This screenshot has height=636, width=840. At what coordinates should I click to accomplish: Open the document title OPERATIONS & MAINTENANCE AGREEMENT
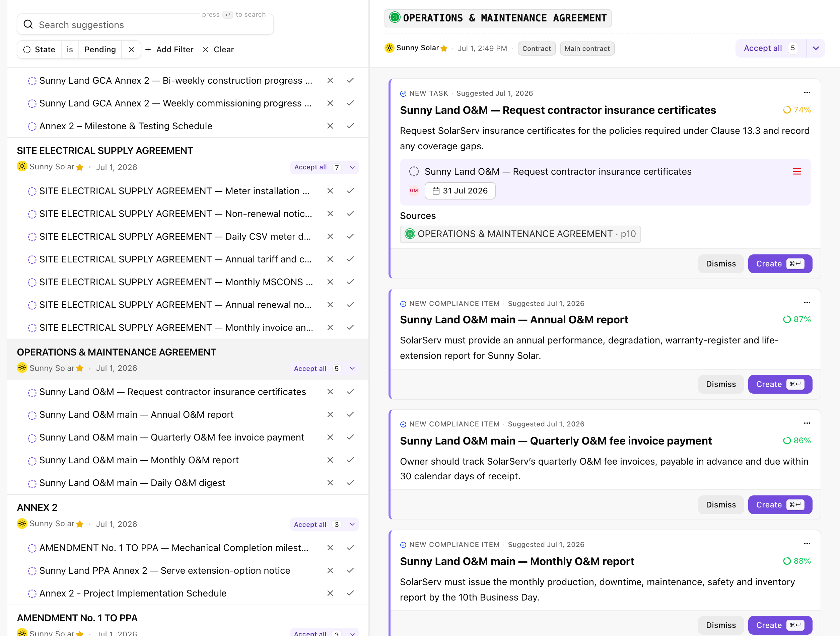pyautogui.click(x=498, y=18)
